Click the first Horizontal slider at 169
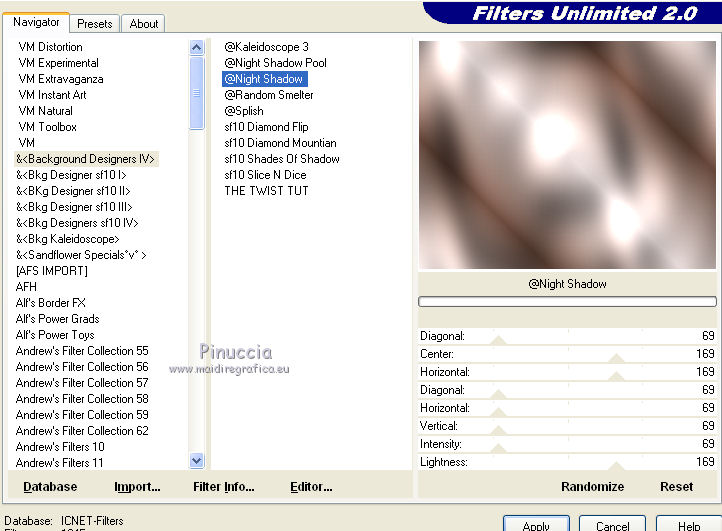722x531 pixels. coord(616,376)
